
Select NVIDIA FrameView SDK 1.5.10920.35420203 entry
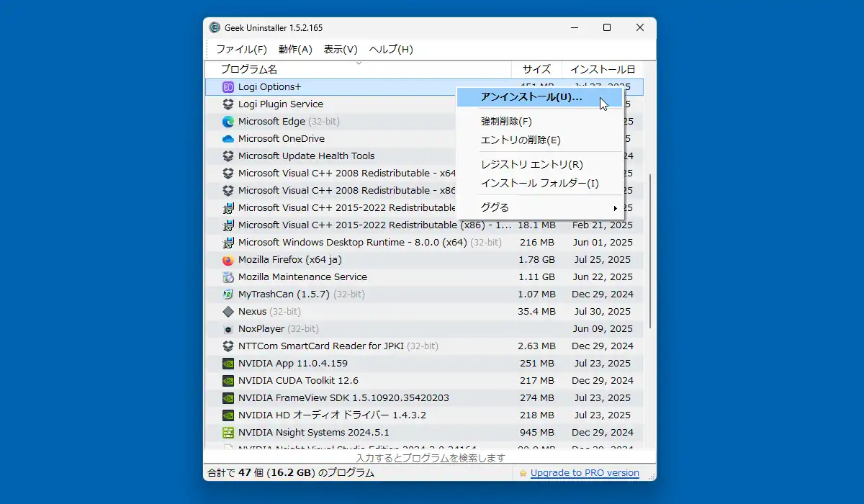click(424, 398)
